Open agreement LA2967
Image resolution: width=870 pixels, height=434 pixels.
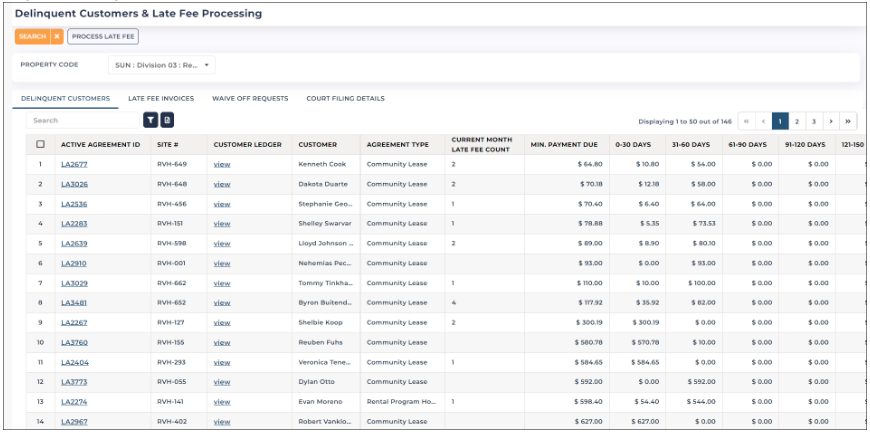pos(74,422)
